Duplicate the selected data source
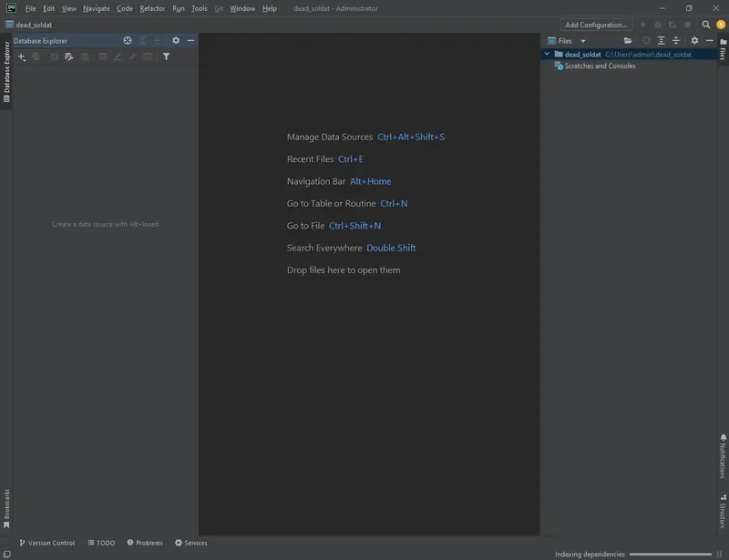Viewport: 729px width, 560px height. [36, 56]
